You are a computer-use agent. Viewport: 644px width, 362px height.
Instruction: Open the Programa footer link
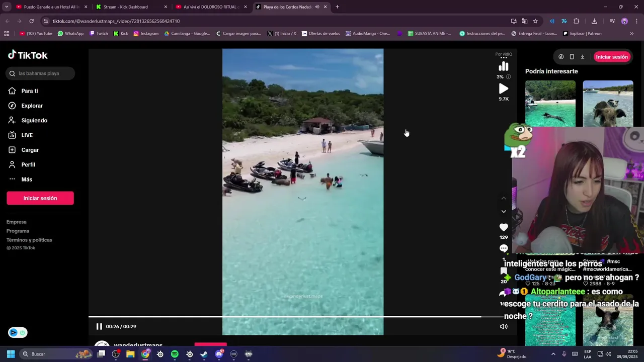click(x=18, y=231)
